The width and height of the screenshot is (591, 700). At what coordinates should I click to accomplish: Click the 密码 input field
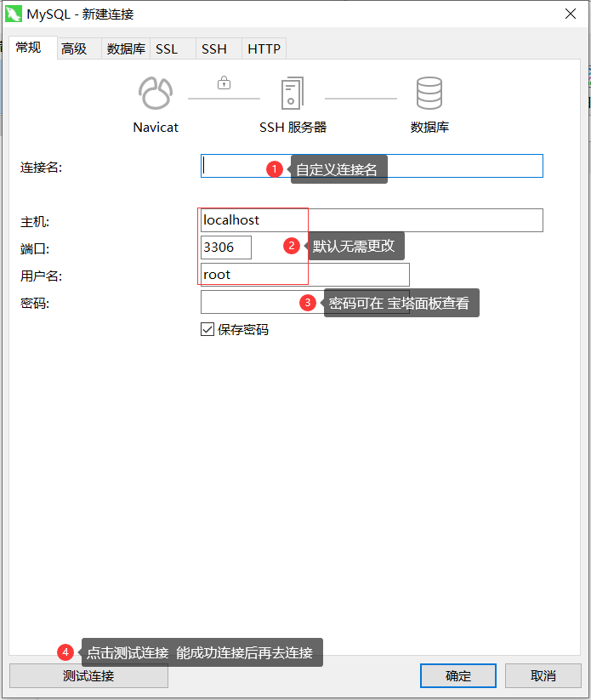305,302
